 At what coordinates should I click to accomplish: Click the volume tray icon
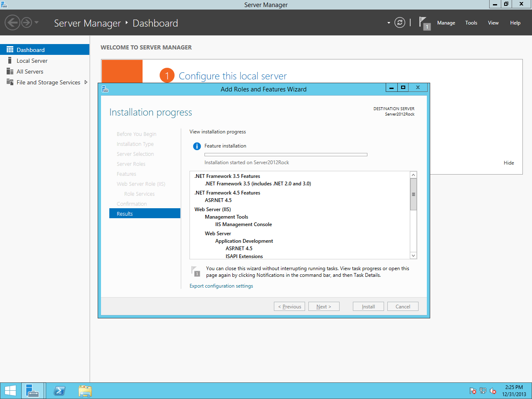pos(493,391)
